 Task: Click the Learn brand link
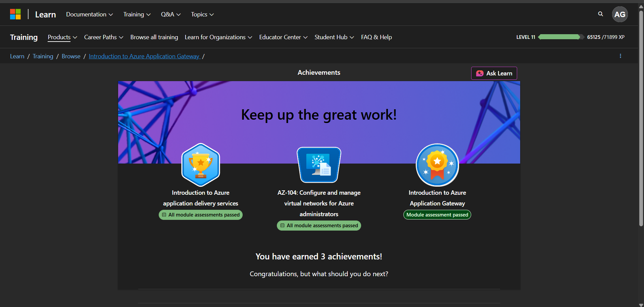[x=46, y=14]
